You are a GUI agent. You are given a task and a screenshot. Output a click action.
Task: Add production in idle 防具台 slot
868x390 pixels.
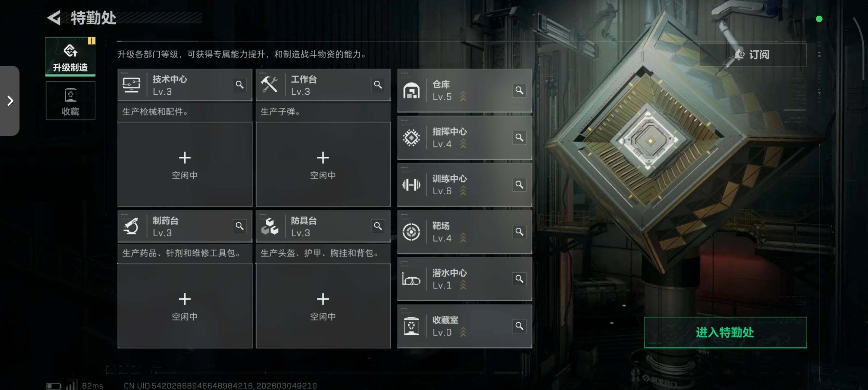[323, 306]
